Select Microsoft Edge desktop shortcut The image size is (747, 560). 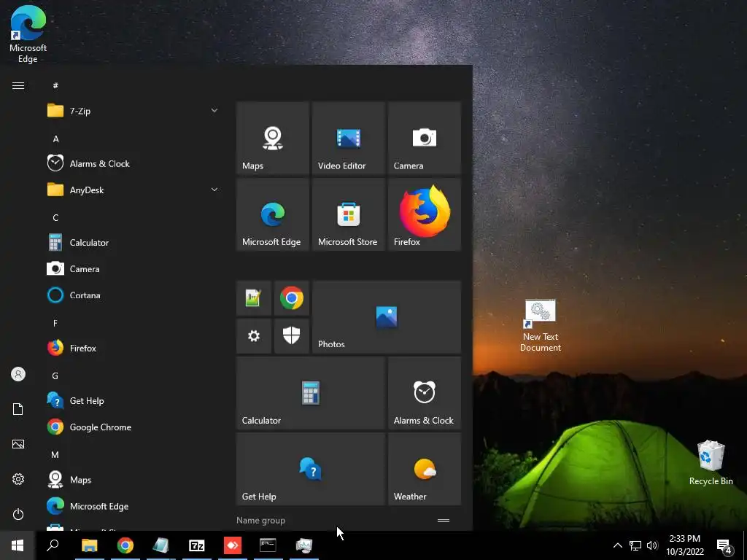pos(28,34)
